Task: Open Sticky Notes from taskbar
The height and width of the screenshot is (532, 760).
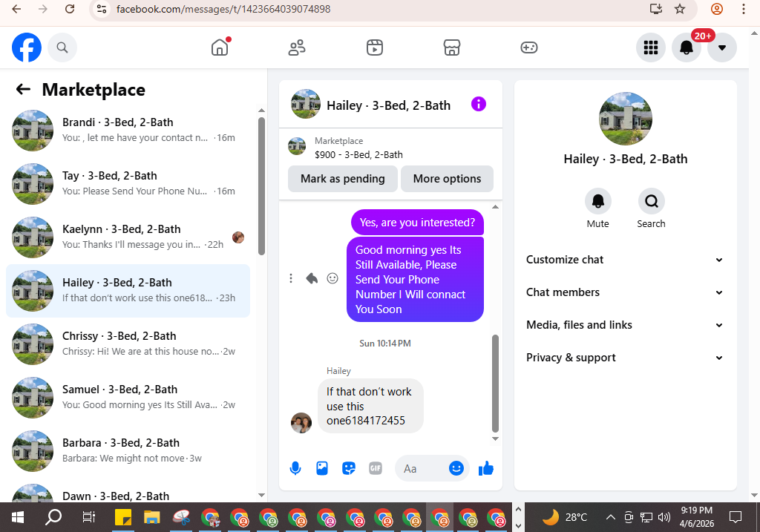Action: click(123, 517)
